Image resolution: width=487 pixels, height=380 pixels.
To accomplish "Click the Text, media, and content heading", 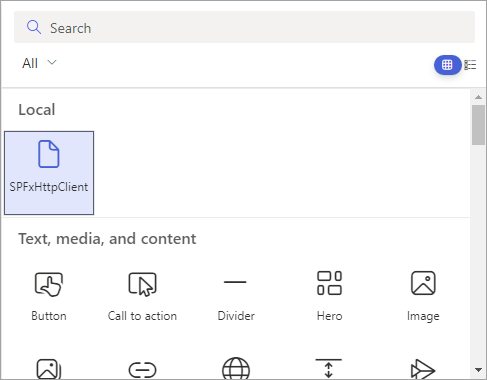I will tap(107, 239).
